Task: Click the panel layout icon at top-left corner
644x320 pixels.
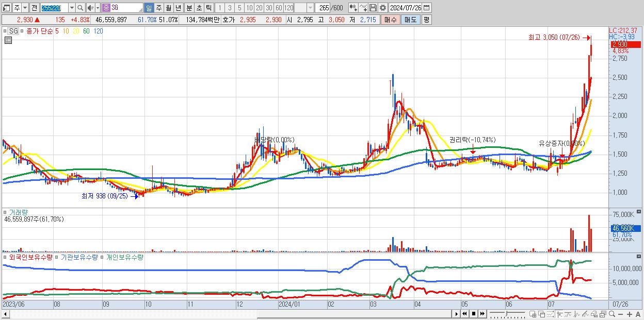Action: 7,8
